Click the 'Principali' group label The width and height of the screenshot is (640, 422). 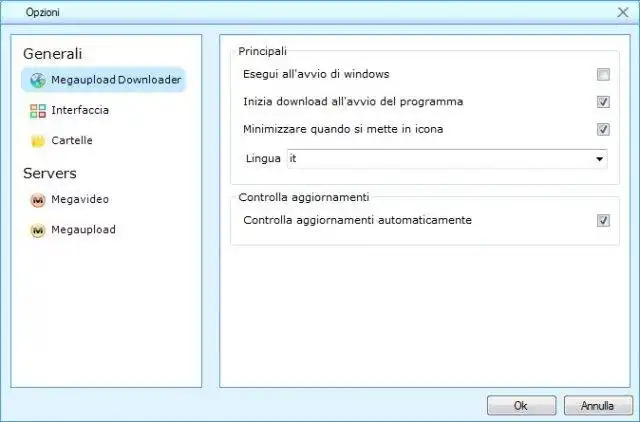tap(262, 51)
